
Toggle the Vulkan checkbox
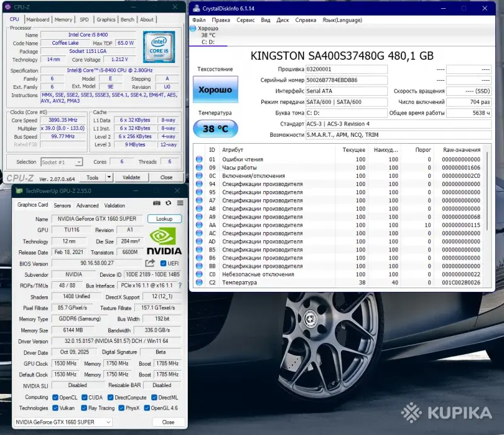(55, 408)
